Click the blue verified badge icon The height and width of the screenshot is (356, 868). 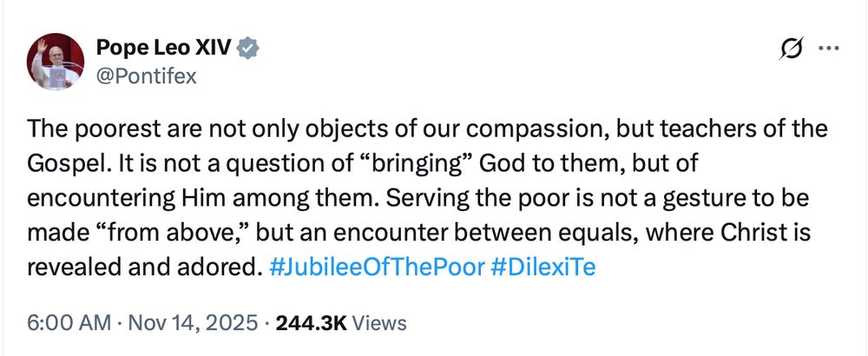pyautogui.click(x=248, y=49)
